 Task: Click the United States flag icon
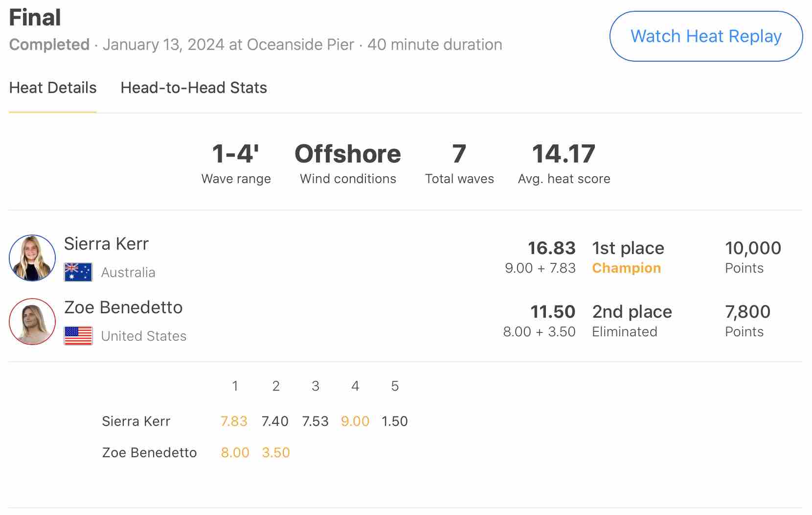pos(78,336)
